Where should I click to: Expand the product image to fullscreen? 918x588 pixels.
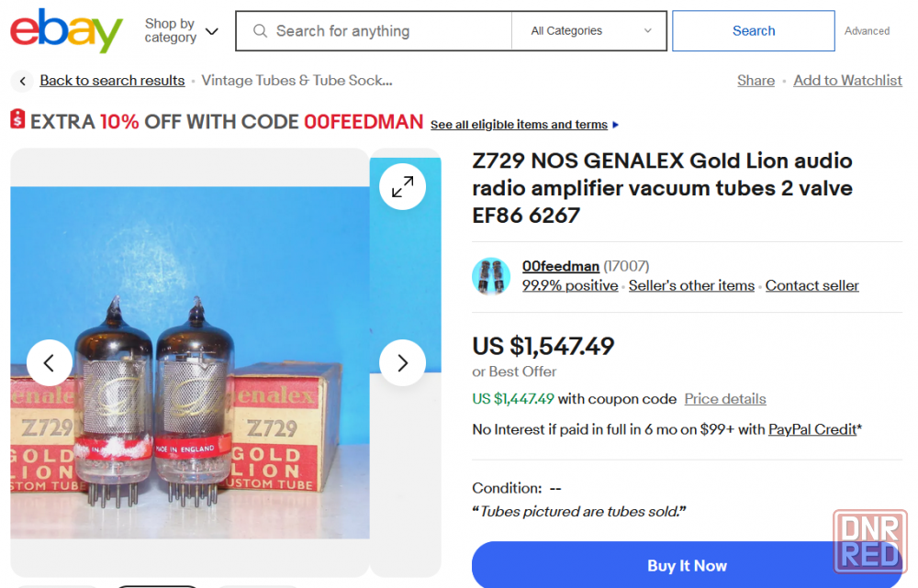pyautogui.click(x=403, y=187)
